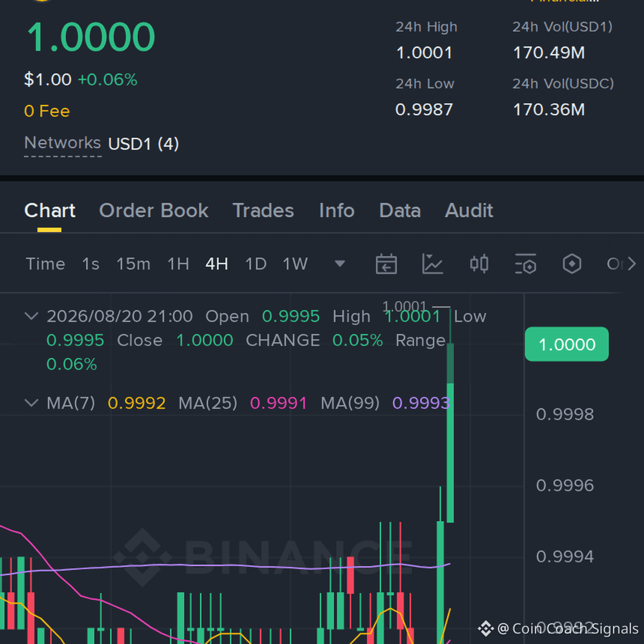Click the CHANGE value 0.05%
This screenshot has height=644, width=644.
(357, 340)
